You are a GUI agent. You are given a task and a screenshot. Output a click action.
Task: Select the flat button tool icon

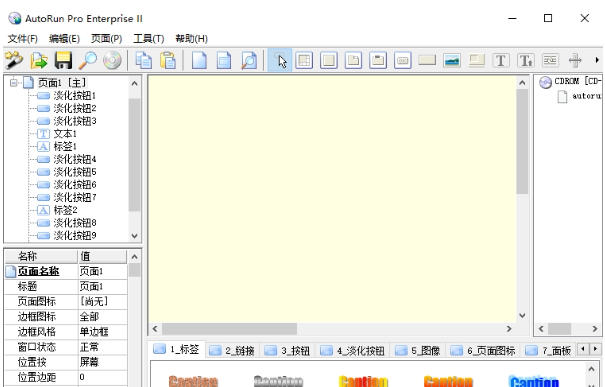click(x=427, y=61)
